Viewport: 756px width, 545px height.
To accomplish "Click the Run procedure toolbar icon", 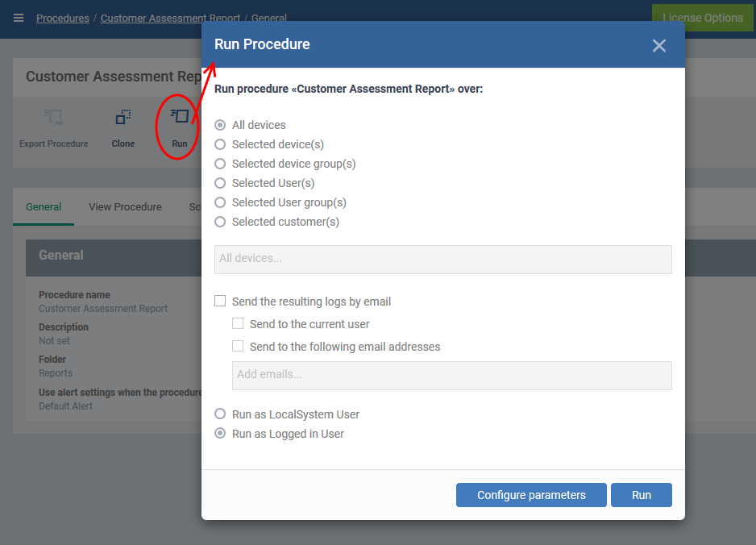I will [180, 116].
